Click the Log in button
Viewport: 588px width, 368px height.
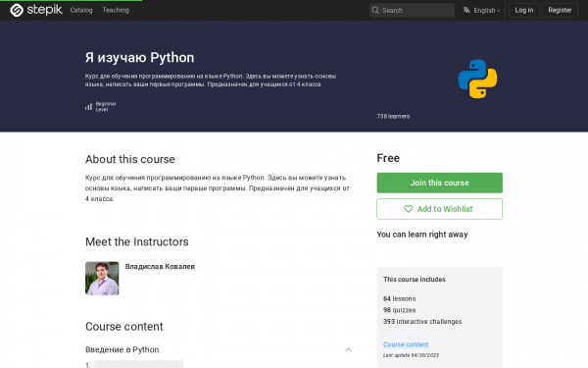(524, 10)
